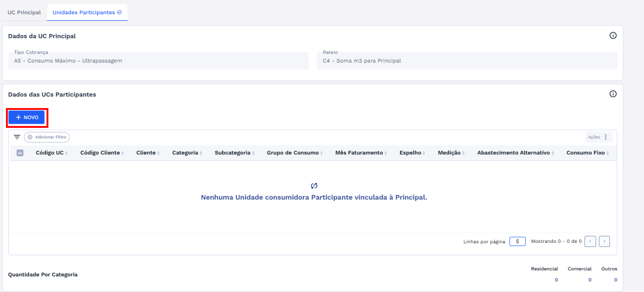Screen dimensions: 644x292
Task: Click the refresh icon above empty message
Action: pos(314,186)
